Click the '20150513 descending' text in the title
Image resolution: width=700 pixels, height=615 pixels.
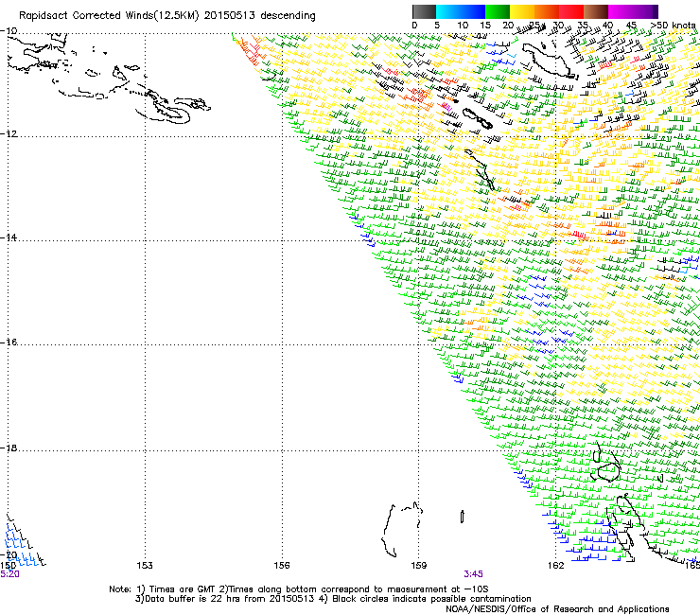tap(259, 16)
